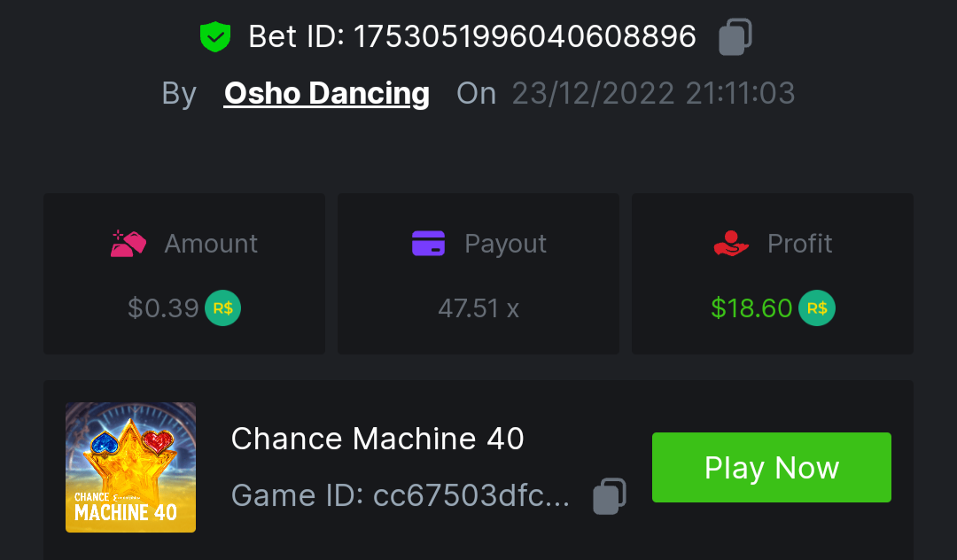Copy the Bet ID using copy icon
Viewport: 957px width, 560px height.
735,37
